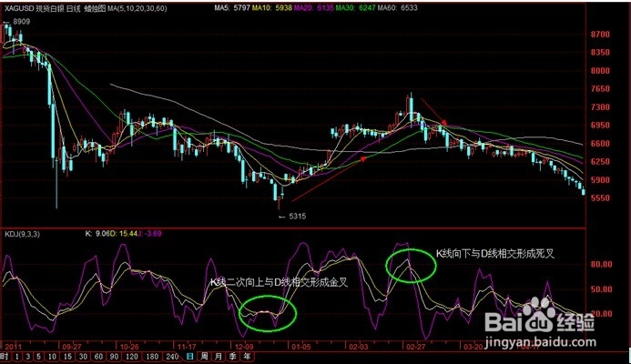The image size is (631, 364).
Task: Select the 60-minute period tab
Action: (x=98, y=357)
